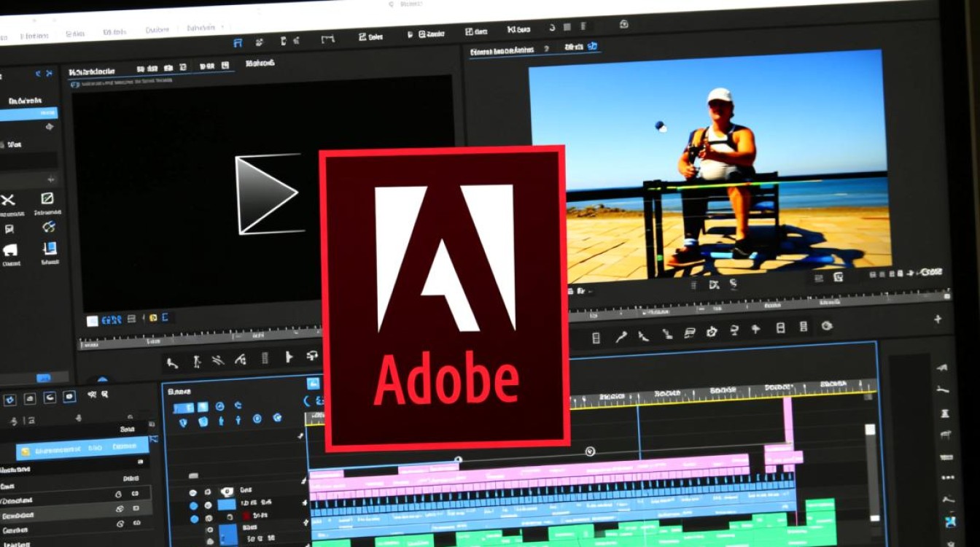Toggle the blue circle on the third track header
The height and width of the screenshot is (547, 980).
194,519
